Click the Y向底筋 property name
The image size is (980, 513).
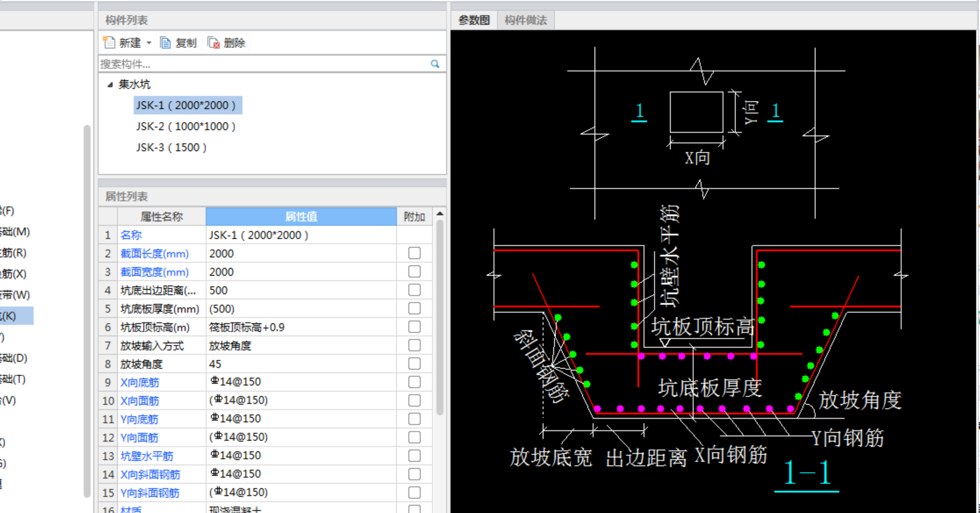point(139,419)
